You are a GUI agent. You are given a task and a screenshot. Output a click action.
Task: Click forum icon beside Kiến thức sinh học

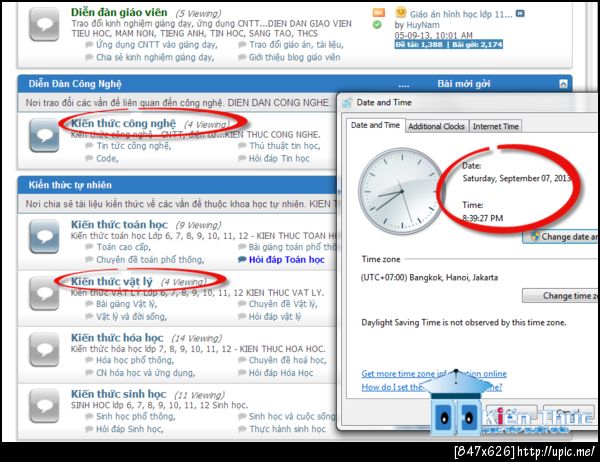point(44,406)
